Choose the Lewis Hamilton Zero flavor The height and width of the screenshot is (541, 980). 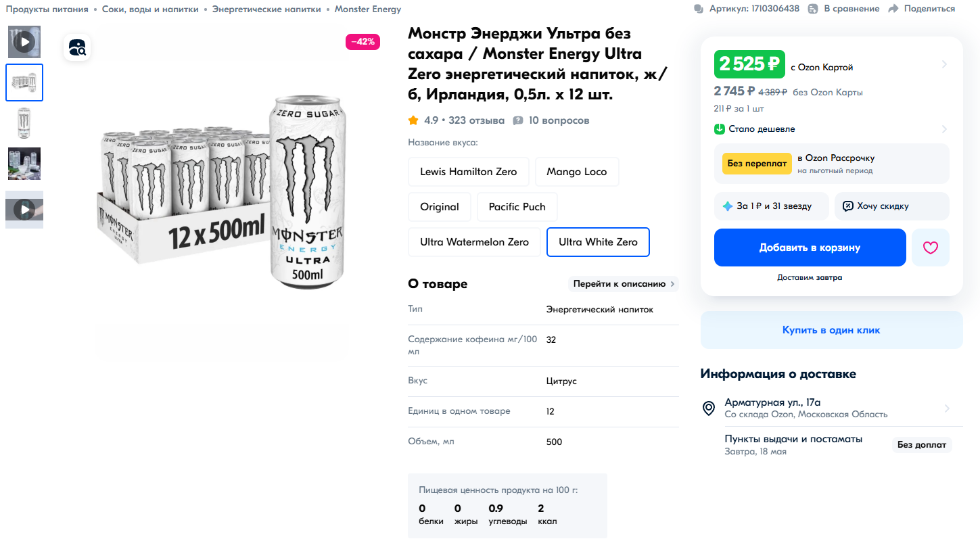[x=469, y=172]
